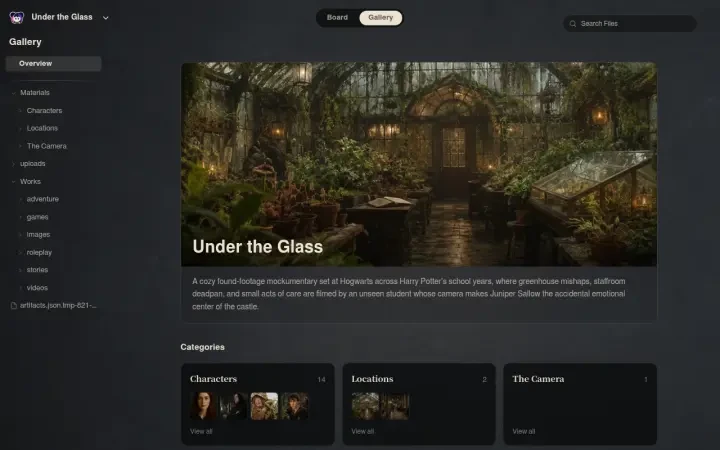The image size is (720, 450).
Task: Open the videos folder
Action: pyautogui.click(x=37, y=288)
